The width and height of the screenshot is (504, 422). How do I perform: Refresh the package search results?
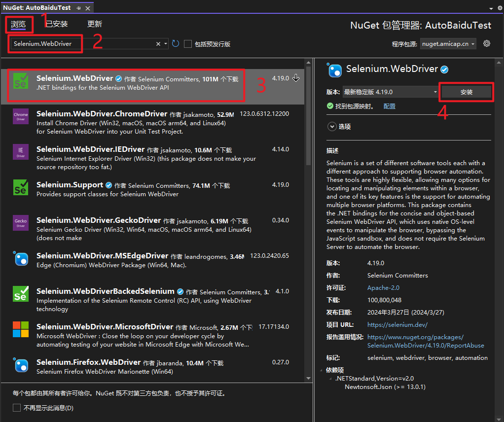[176, 43]
